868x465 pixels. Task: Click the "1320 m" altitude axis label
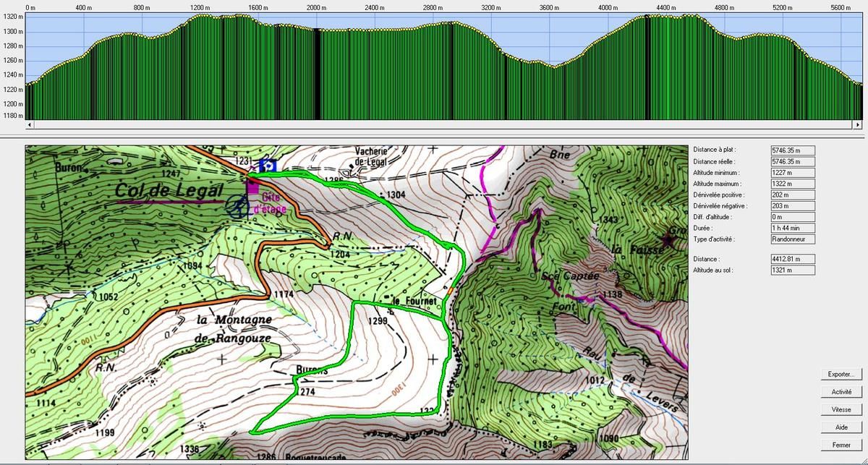pyautogui.click(x=12, y=17)
